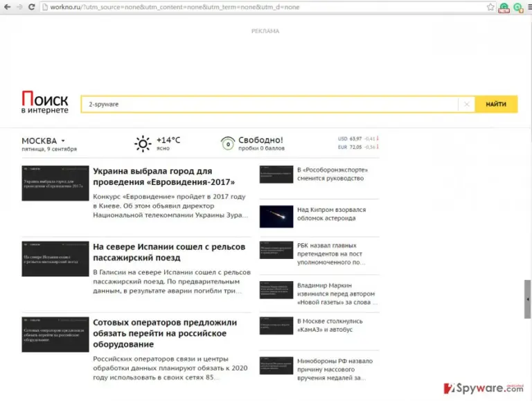Open the traffic jam indicator icon

point(228,144)
